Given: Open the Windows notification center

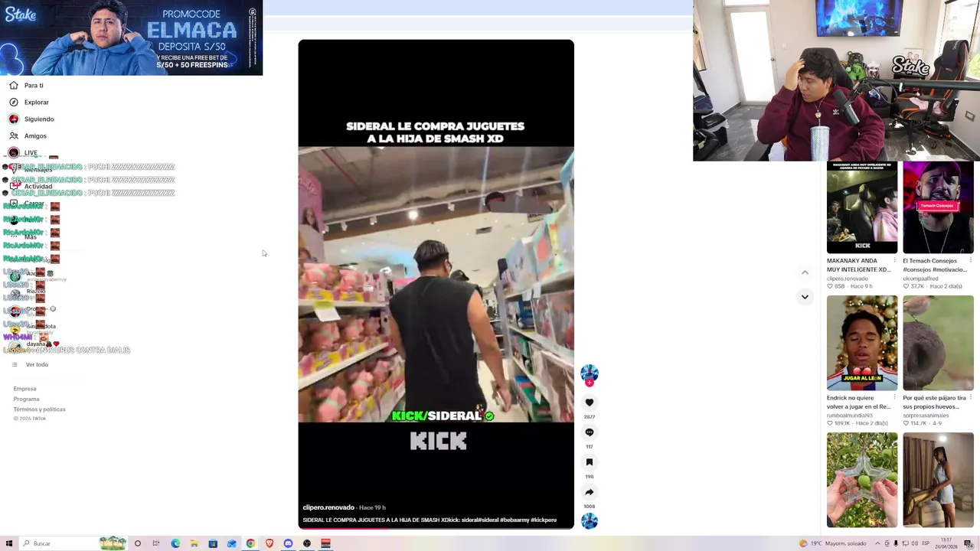Looking at the screenshot, I should click(x=969, y=543).
